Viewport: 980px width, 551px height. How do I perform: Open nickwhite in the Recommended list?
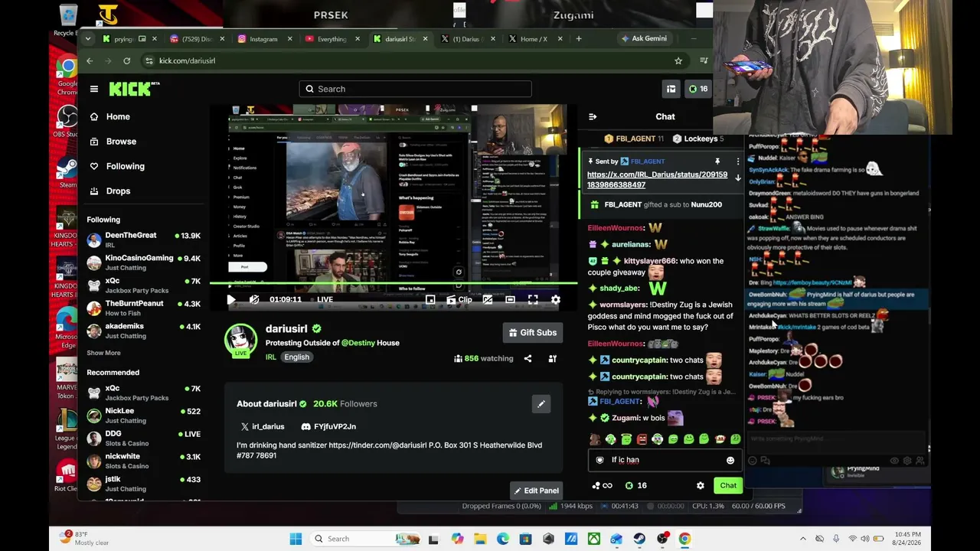(144, 461)
